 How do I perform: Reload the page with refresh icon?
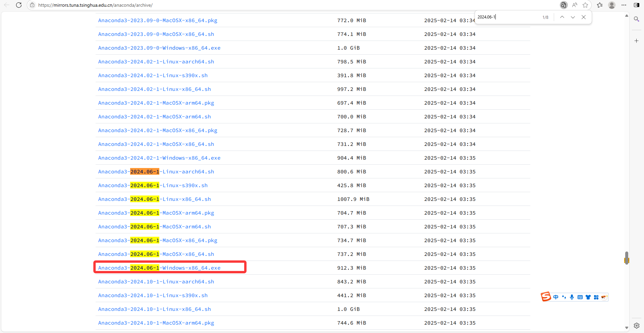point(19,5)
